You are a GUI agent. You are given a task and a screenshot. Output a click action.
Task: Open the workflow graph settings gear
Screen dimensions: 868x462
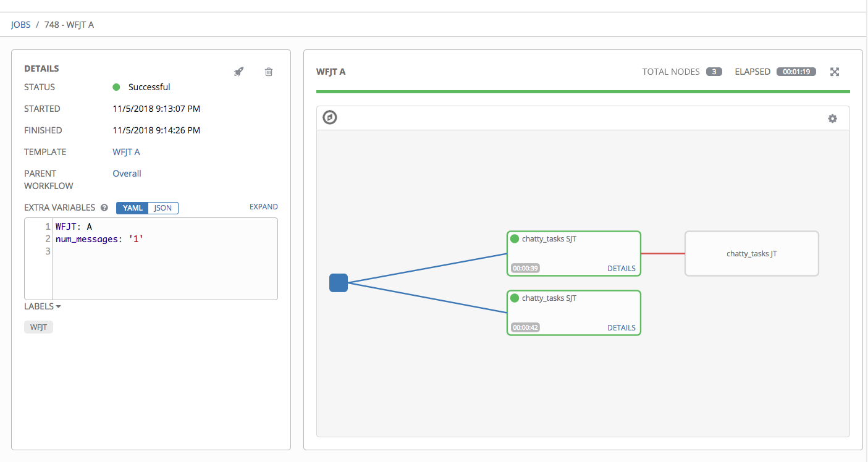[x=833, y=119]
